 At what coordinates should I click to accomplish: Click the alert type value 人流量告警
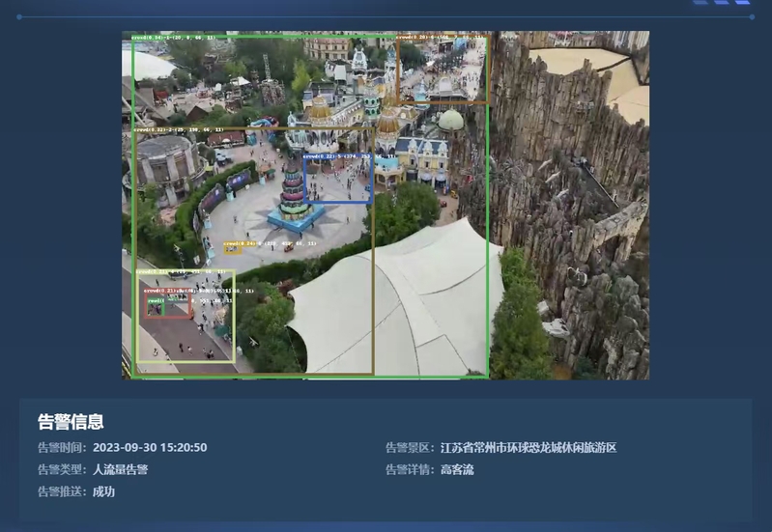pos(120,470)
